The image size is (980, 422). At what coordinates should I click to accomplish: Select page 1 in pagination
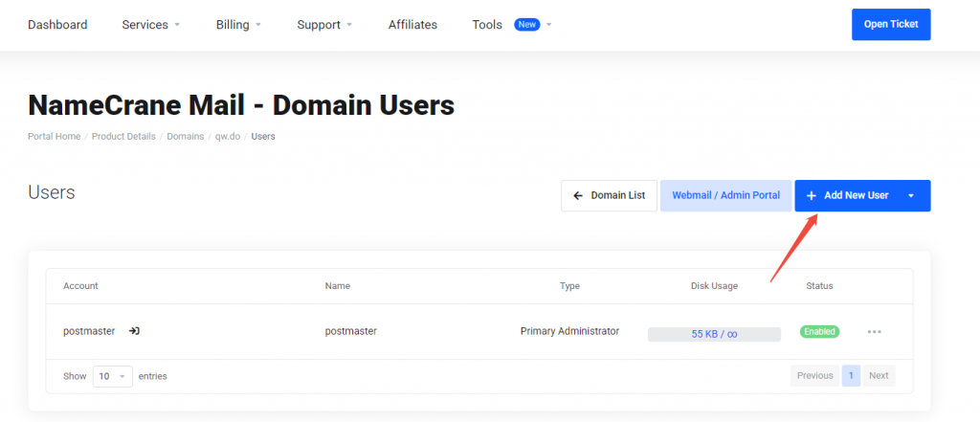[x=851, y=376]
